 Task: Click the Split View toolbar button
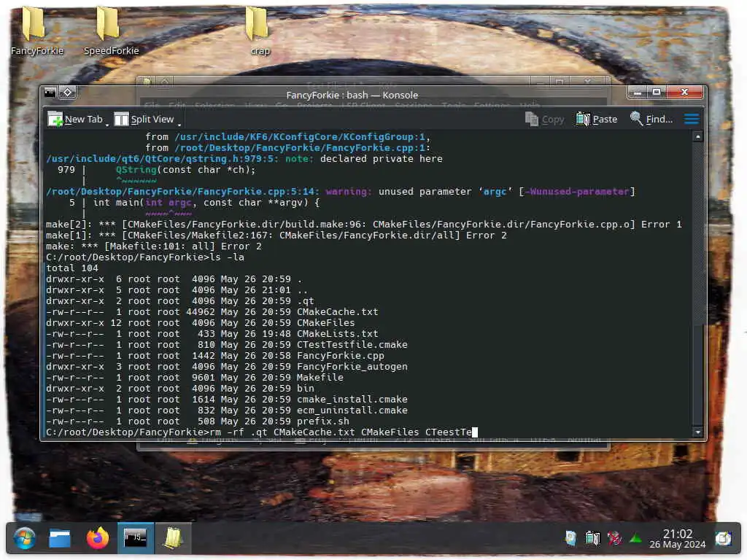click(144, 119)
